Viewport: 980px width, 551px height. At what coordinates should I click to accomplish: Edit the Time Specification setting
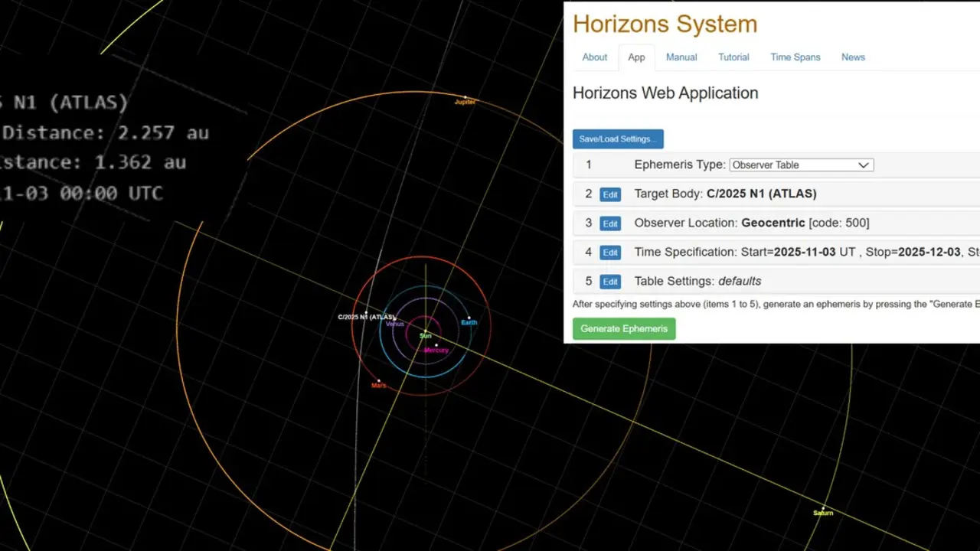click(609, 253)
